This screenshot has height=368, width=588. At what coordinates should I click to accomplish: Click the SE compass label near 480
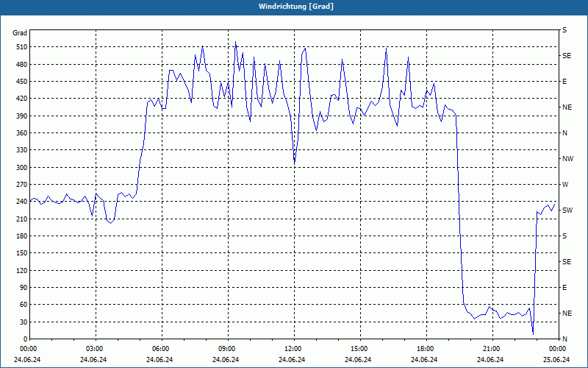tap(567, 56)
